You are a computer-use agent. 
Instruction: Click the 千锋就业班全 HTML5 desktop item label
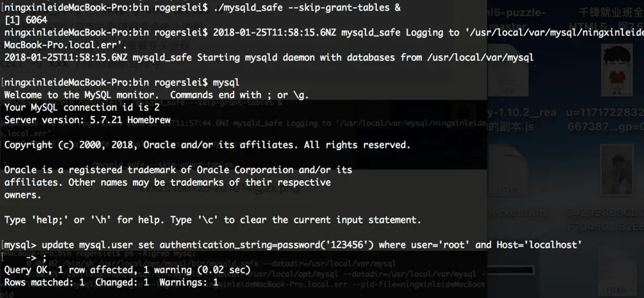click(611, 19)
